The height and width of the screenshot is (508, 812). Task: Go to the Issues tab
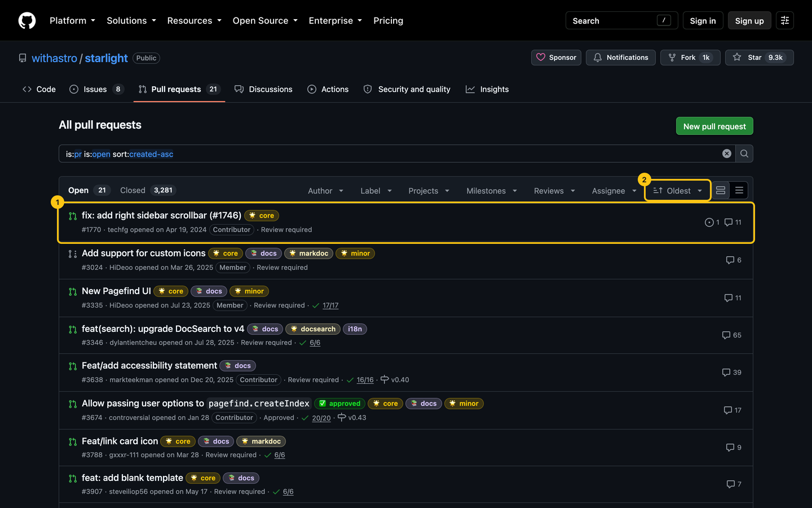(x=96, y=89)
